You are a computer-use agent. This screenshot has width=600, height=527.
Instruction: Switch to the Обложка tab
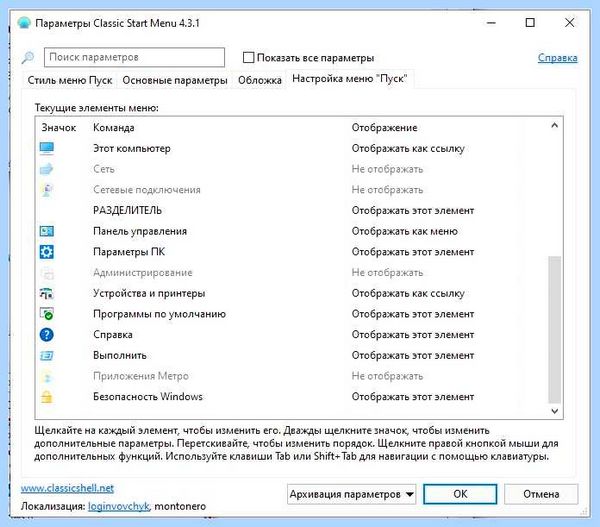[259, 80]
